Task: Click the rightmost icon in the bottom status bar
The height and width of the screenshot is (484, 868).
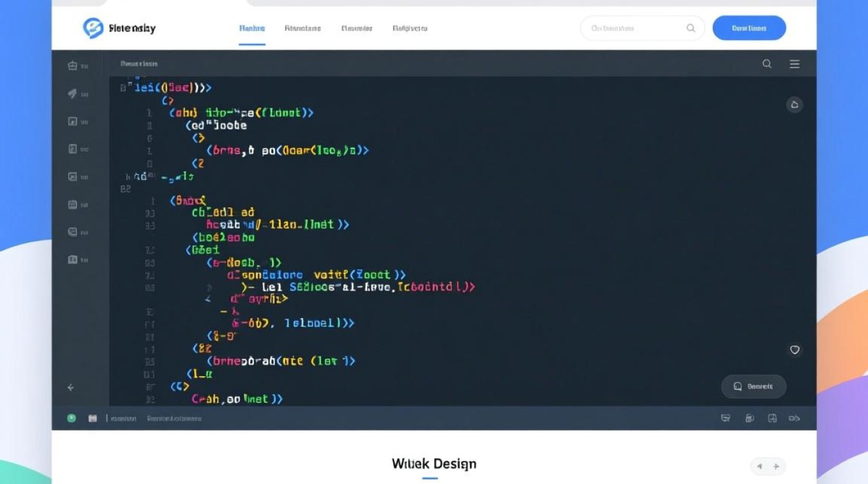Action: 794,418
